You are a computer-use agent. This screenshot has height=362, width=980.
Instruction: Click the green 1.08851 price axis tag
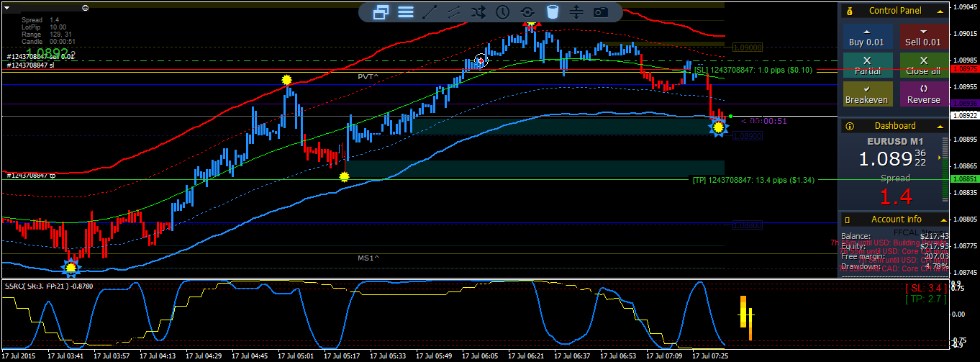tap(965, 178)
